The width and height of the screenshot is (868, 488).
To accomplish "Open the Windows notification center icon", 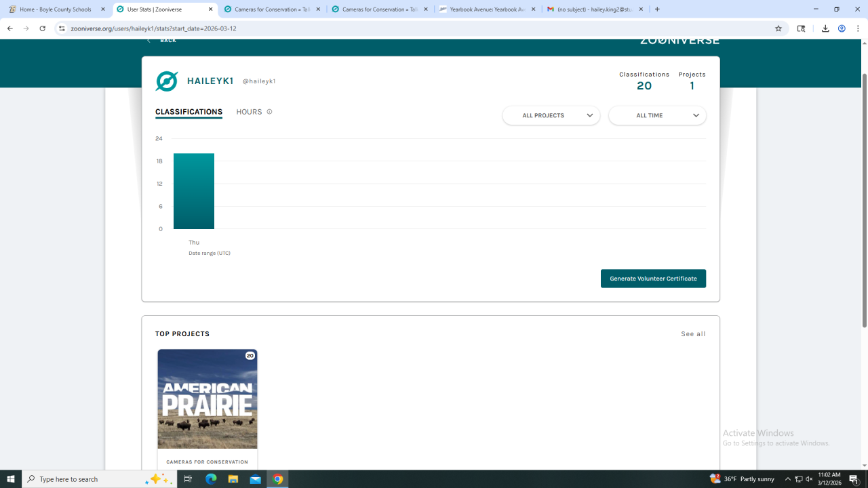I will 854,479.
